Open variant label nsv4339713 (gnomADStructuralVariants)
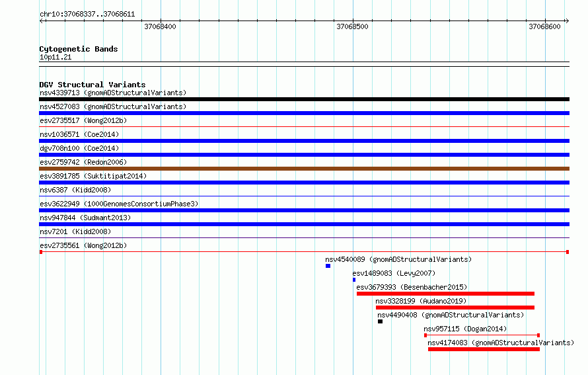Viewport: 588px width, 375px height. coord(113,93)
